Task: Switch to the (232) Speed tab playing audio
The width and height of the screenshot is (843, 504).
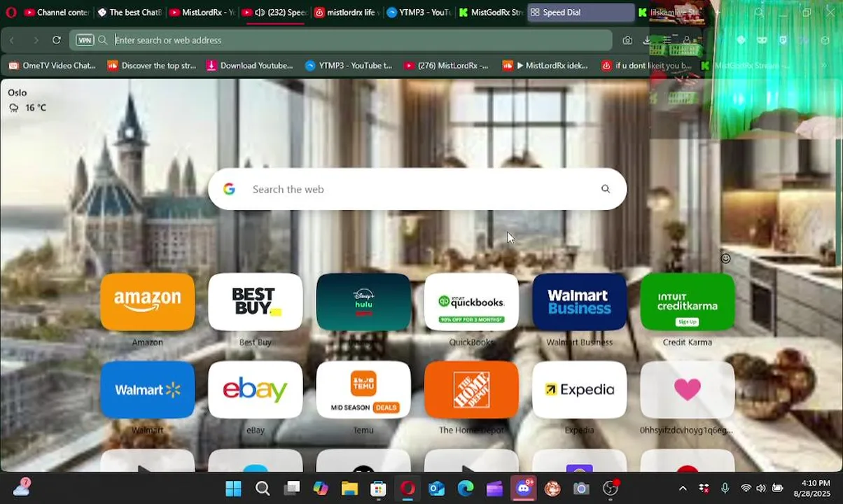Action: pyautogui.click(x=274, y=12)
